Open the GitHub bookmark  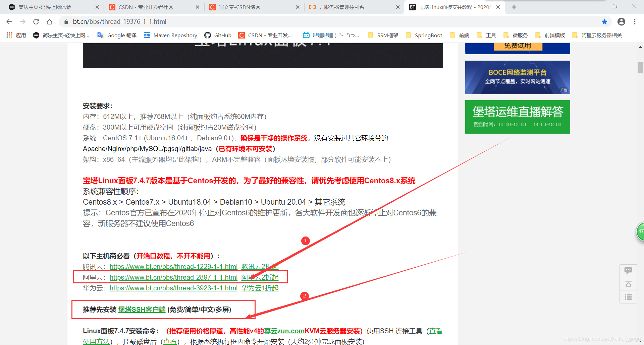(218, 35)
